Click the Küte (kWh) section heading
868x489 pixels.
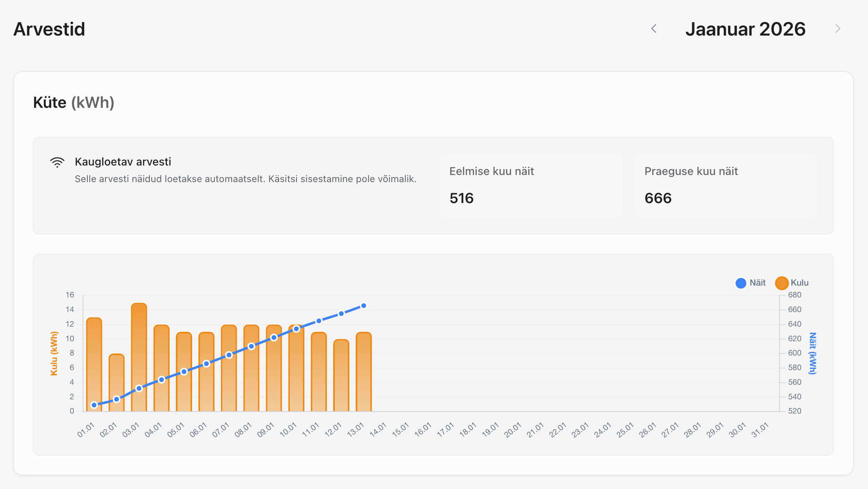pyautogui.click(x=74, y=103)
